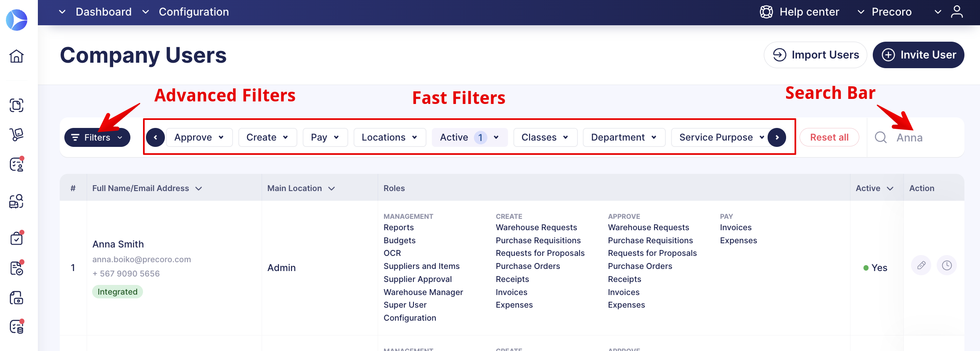Click the Import Users button
Image resolution: width=980 pixels, height=351 pixels.
pyautogui.click(x=815, y=55)
